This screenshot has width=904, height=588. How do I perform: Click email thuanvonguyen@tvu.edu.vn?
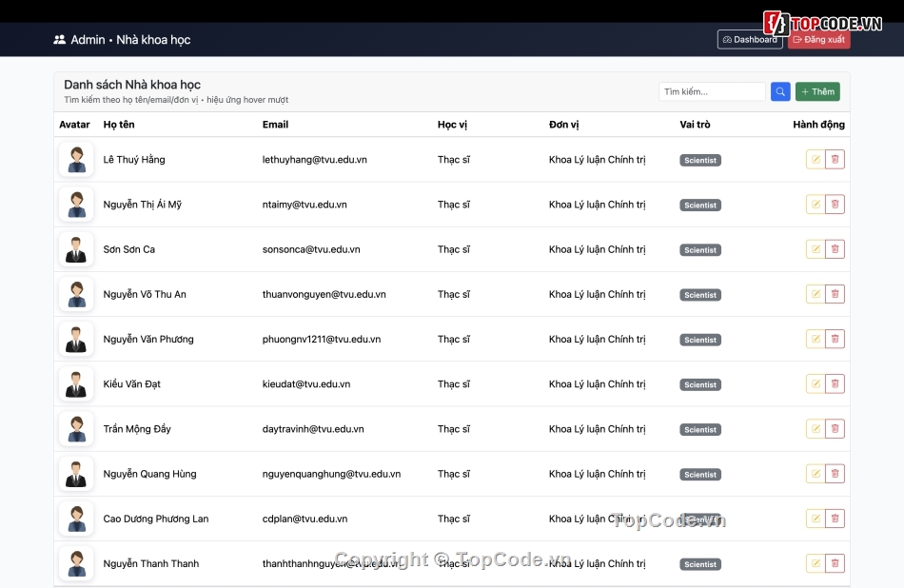pos(324,295)
